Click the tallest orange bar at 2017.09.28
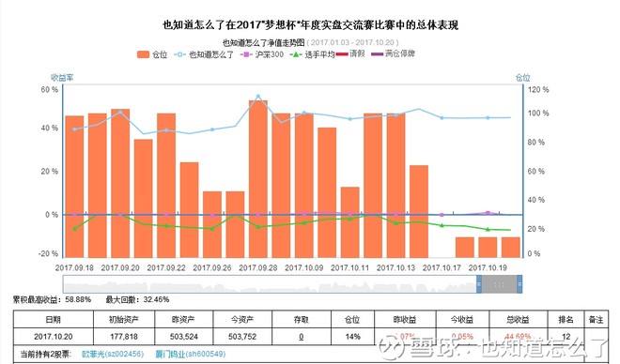 point(258,179)
